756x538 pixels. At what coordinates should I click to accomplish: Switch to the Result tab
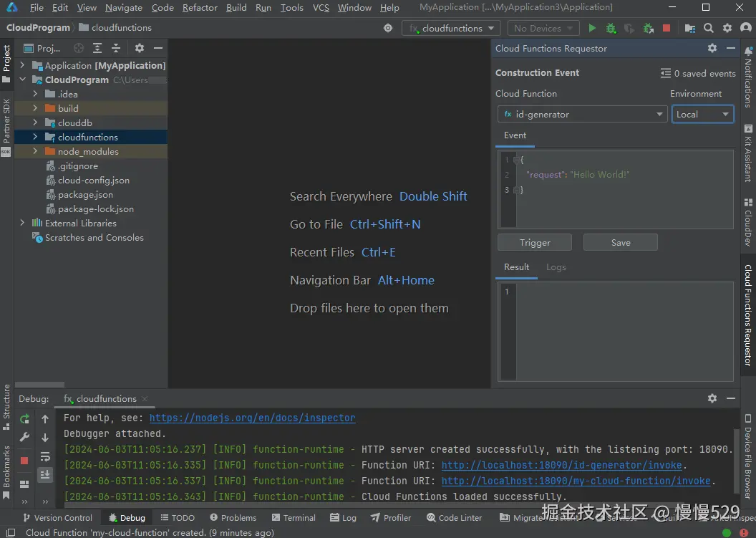click(516, 266)
